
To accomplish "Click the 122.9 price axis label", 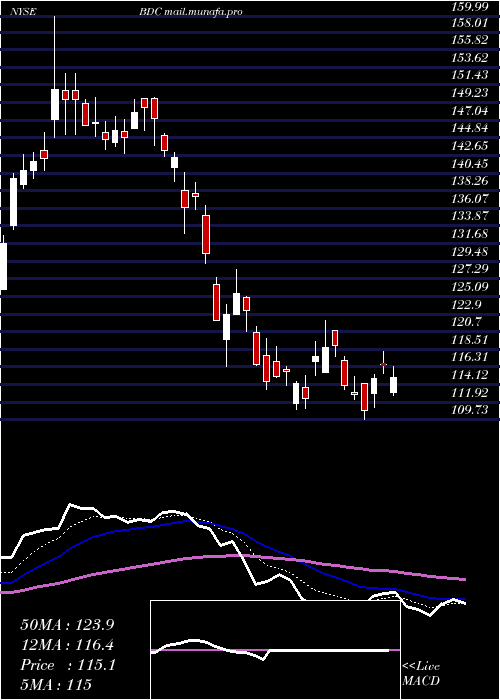I will (x=466, y=304).
